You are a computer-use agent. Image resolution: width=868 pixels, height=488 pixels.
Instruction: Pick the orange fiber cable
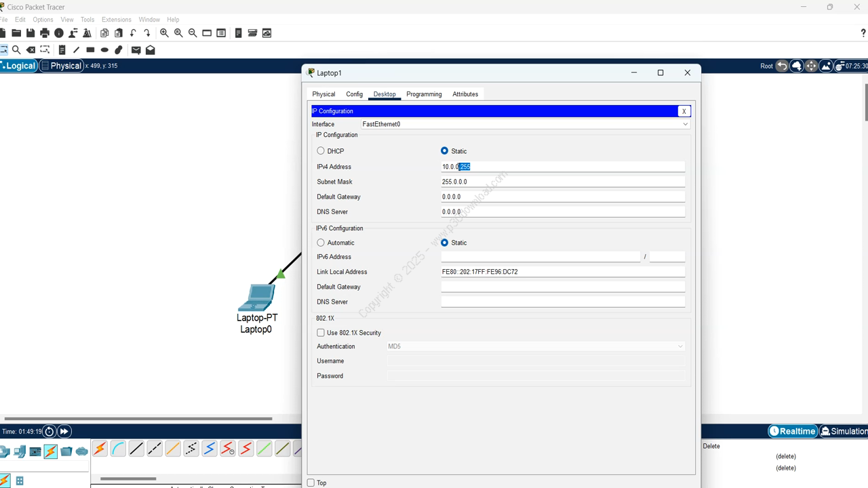coord(173,448)
